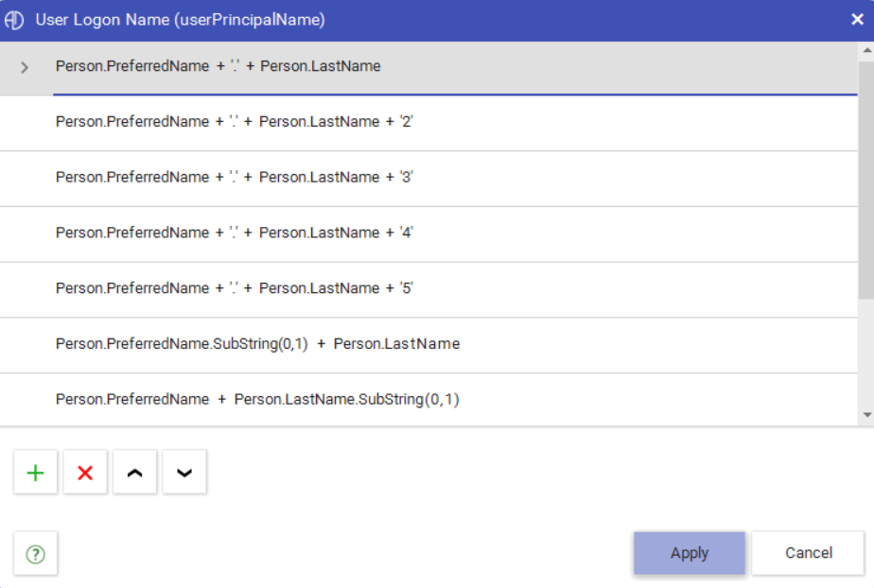Click the scrollbar's down arrow
This screenshot has height=588, width=874.
pyautogui.click(x=866, y=415)
